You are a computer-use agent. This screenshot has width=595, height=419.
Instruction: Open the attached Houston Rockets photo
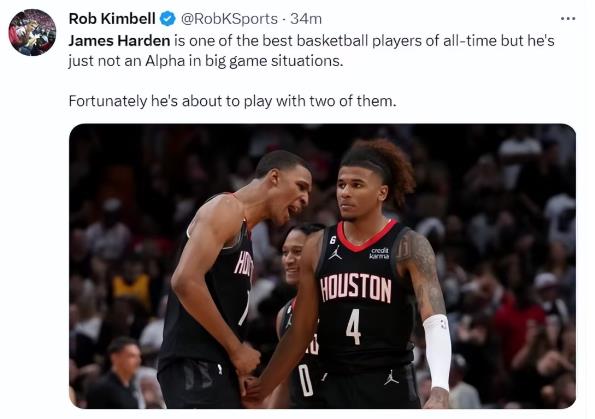pos(322,266)
